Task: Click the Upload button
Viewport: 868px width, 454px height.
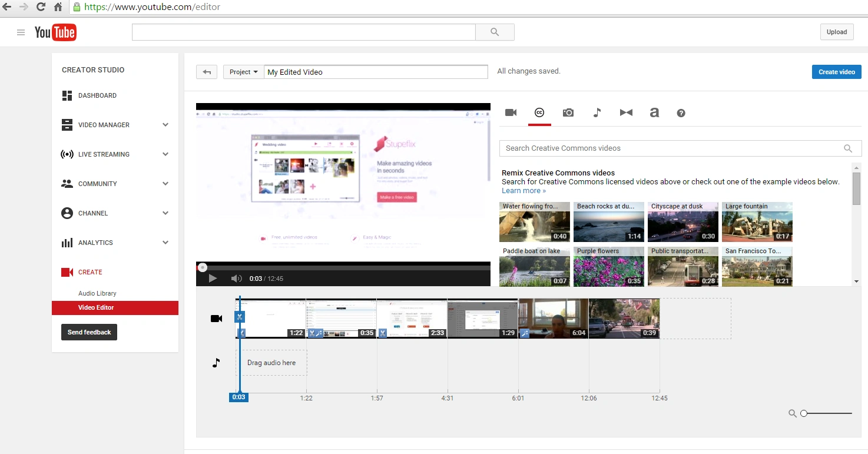Action: point(837,32)
